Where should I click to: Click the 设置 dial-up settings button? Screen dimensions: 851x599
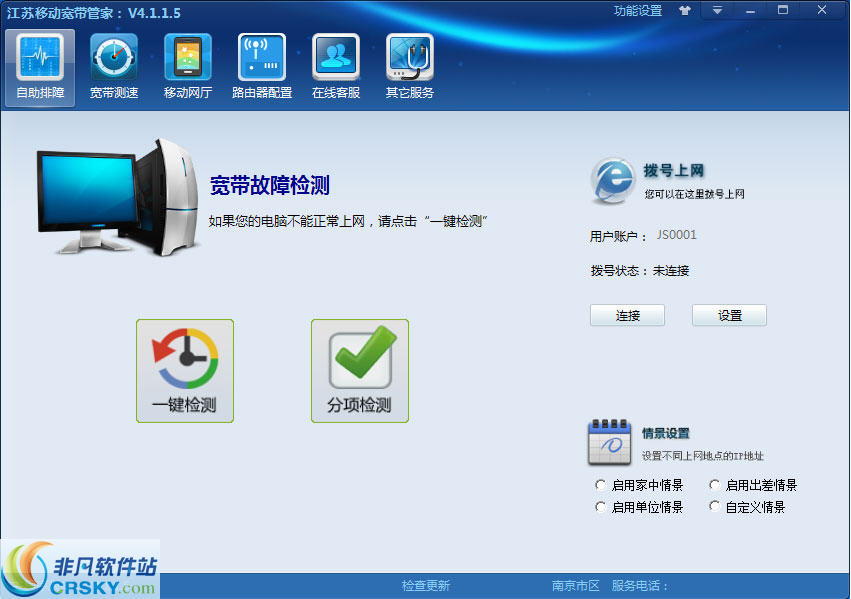729,315
